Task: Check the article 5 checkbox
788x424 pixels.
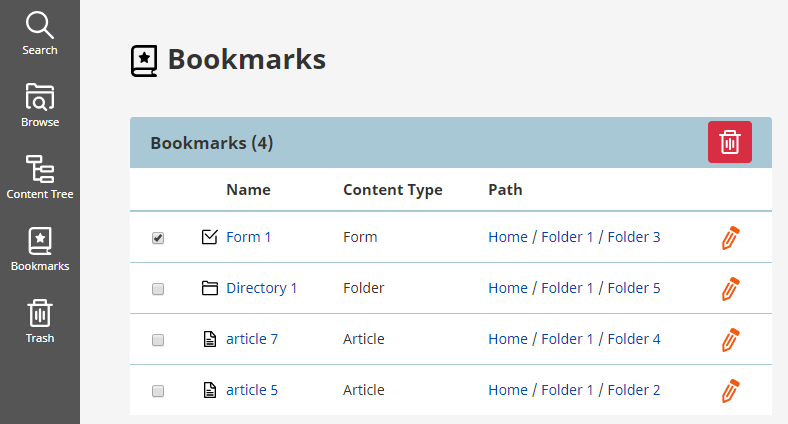Action: coord(158,391)
